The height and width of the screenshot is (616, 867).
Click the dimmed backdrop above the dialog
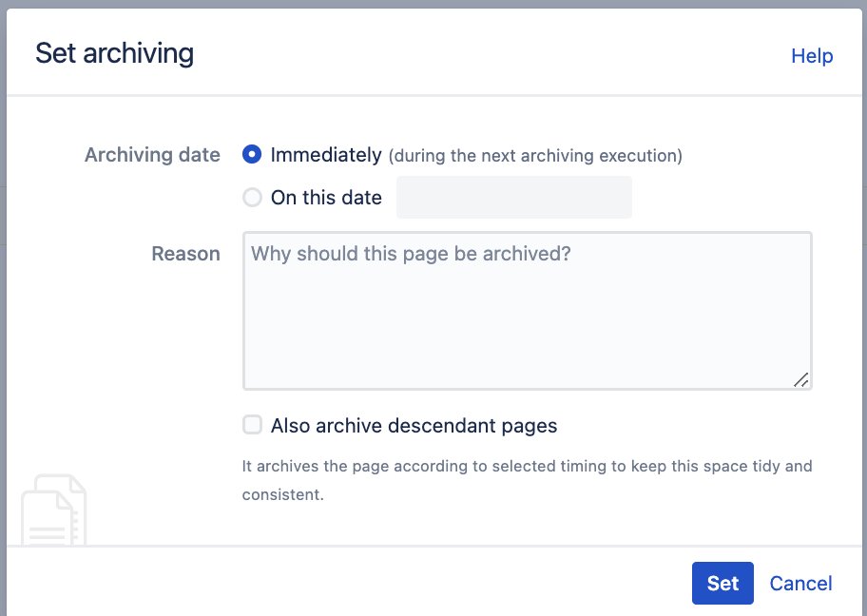tap(433, 3)
